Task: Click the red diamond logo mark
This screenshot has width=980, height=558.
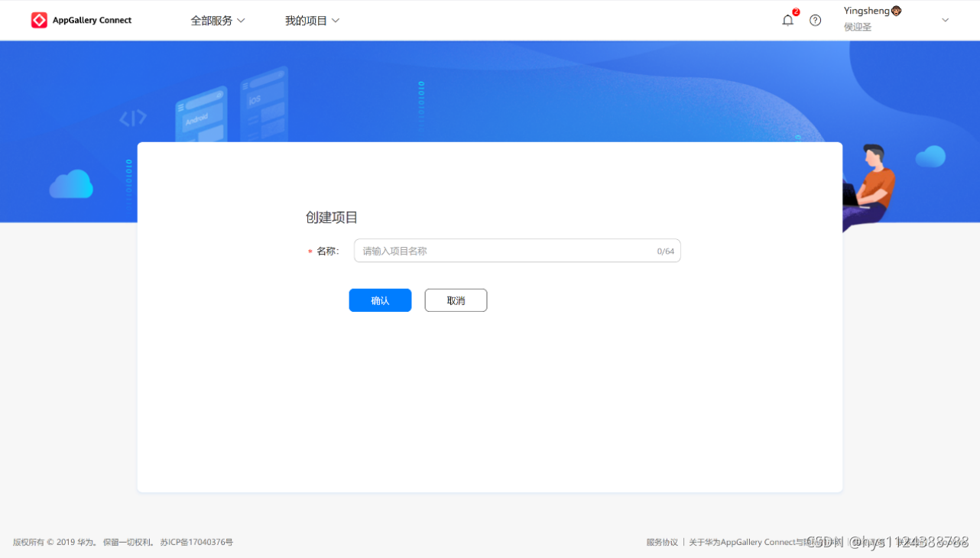Action: 37,20
